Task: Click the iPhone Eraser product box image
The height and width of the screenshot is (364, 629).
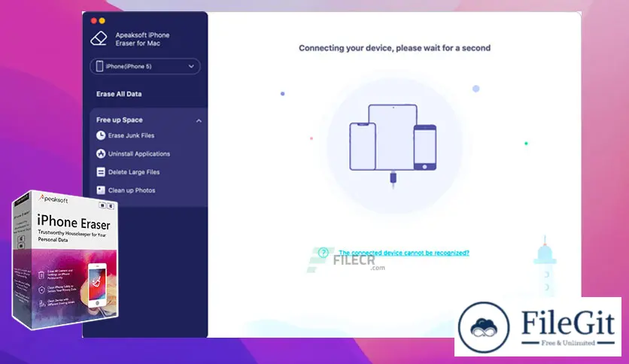Action: (x=65, y=259)
